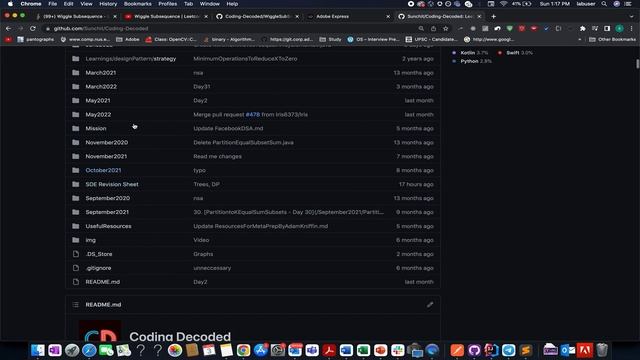The width and height of the screenshot is (640, 360).
Task: Open the September2021 folder
Action: 107,212
